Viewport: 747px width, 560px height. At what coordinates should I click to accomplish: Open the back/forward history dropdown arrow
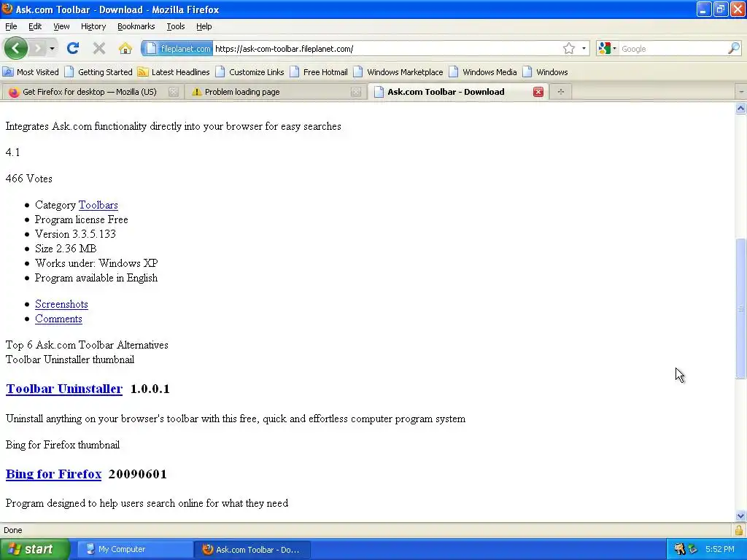(x=52, y=49)
